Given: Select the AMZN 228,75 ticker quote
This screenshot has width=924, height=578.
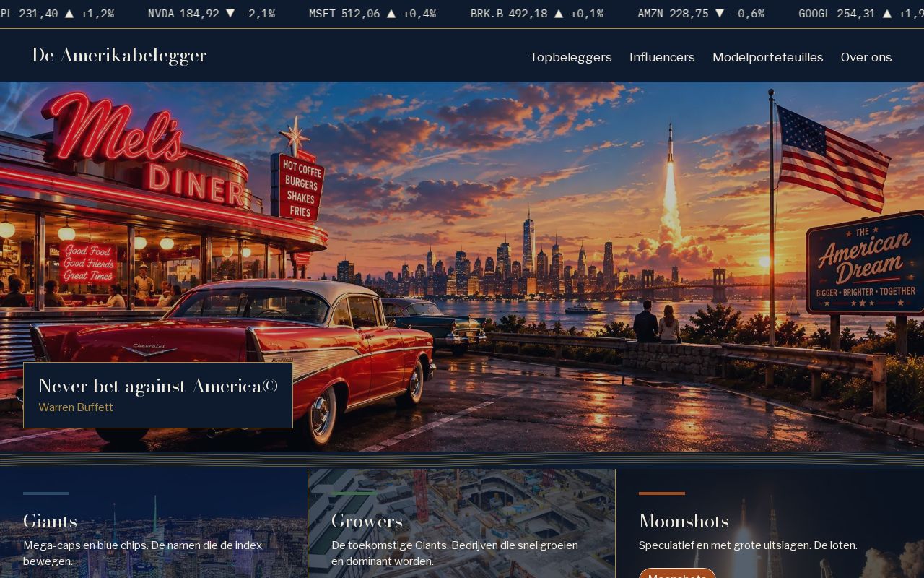Looking at the screenshot, I should (673, 14).
